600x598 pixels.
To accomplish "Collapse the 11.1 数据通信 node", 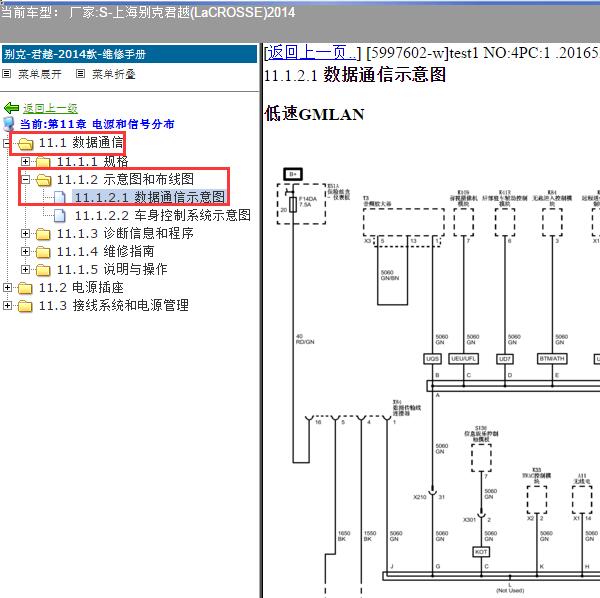I will [x=7, y=143].
